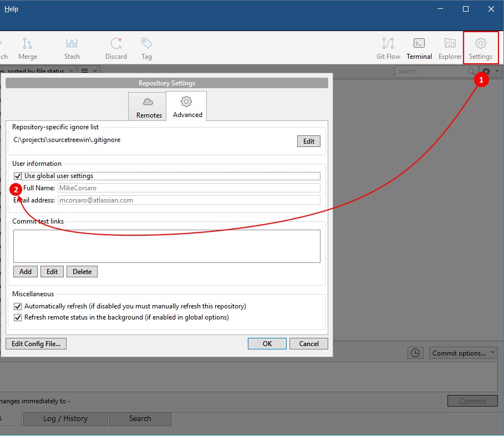
Task: Open the gear dropdown next to Search
Action: [490, 71]
